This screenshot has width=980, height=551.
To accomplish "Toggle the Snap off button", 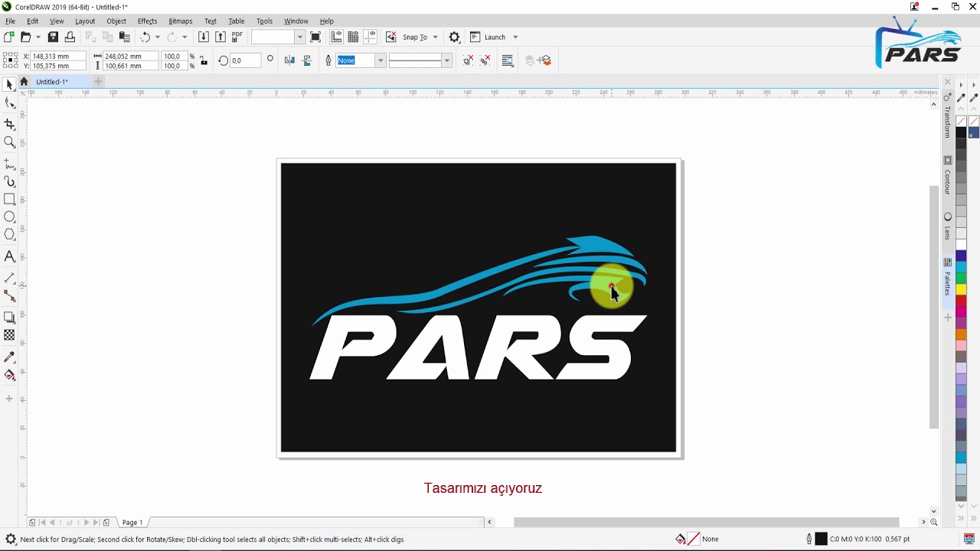I will click(x=391, y=37).
